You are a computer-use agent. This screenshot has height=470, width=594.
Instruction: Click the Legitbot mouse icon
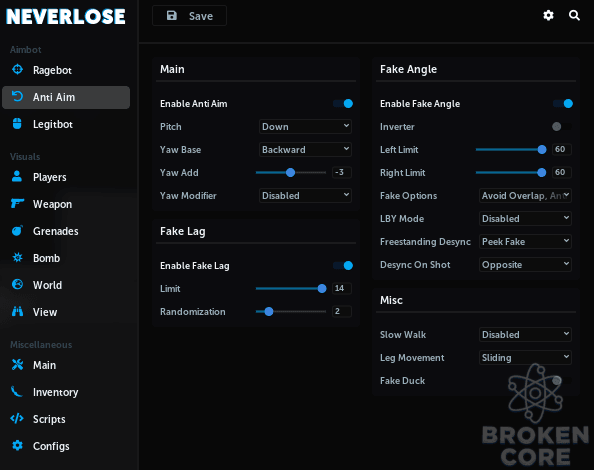click(x=17, y=123)
